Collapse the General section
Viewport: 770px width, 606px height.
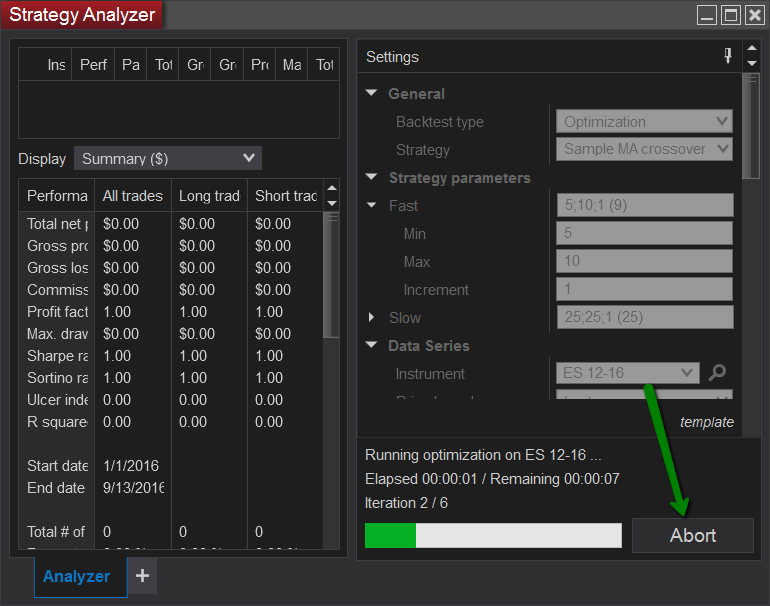tap(372, 93)
